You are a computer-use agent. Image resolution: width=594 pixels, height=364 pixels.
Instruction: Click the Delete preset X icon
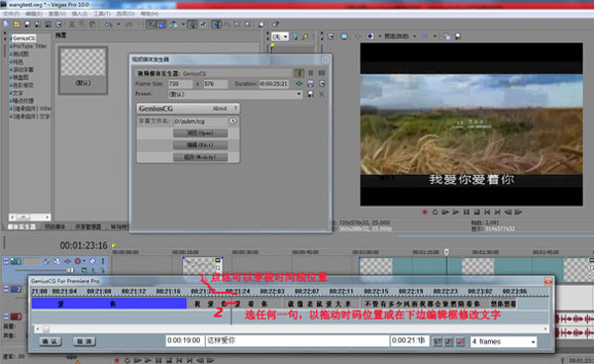point(322,94)
